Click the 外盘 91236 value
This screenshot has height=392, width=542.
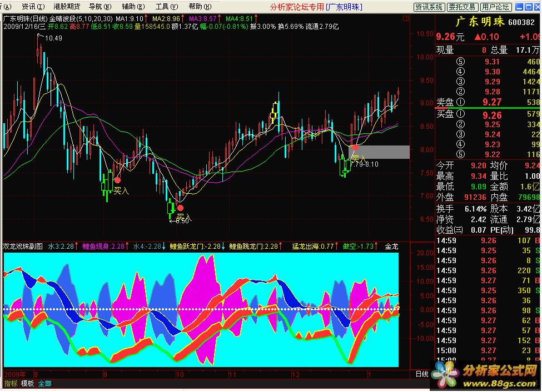point(475,197)
